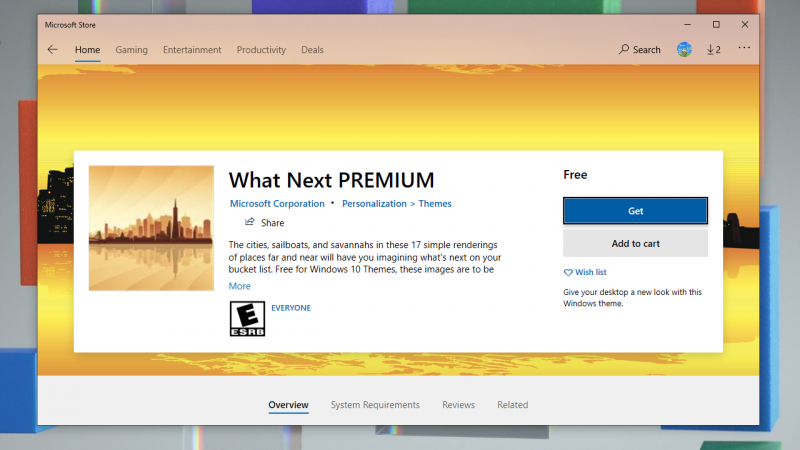Image resolution: width=800 pixels, height=450 pixels.
Task: Open the EVERYONE rating link
Action: tap(291, 308)
